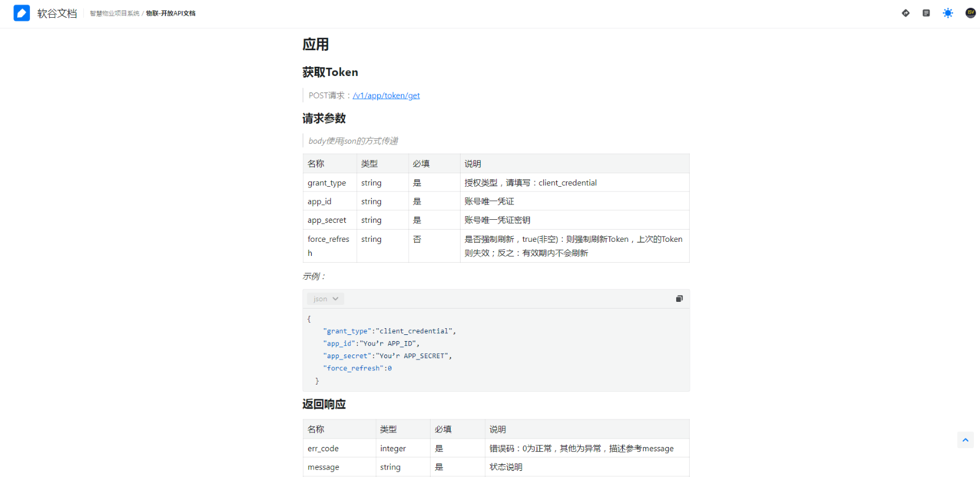Image resolution: width=980 pixels, height=477 pixels.
Task: Click the force_refresh description cell
Action: pos(573,246)
